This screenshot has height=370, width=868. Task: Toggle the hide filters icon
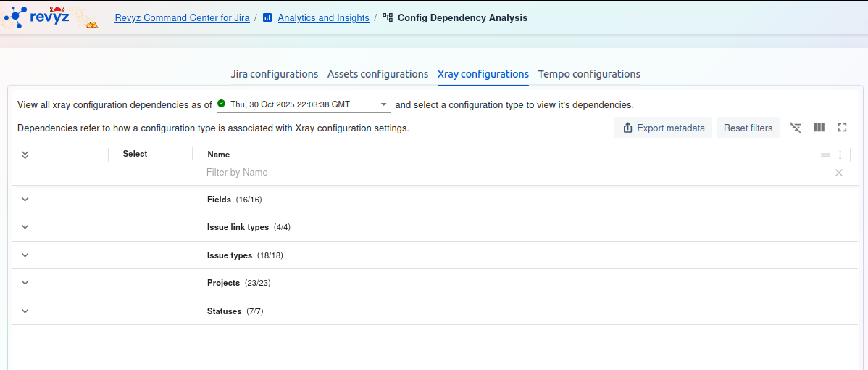pos(796,128)
